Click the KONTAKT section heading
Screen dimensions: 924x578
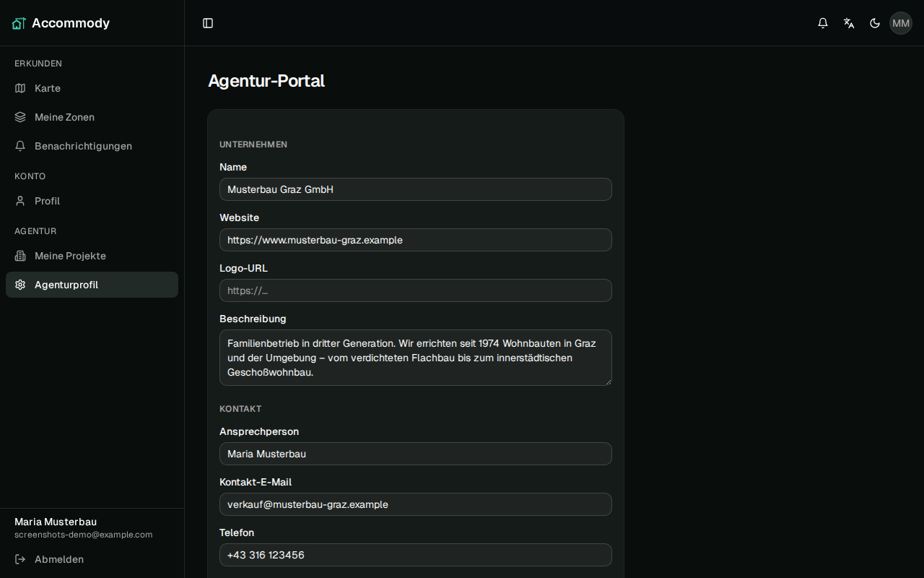point(240,409)
